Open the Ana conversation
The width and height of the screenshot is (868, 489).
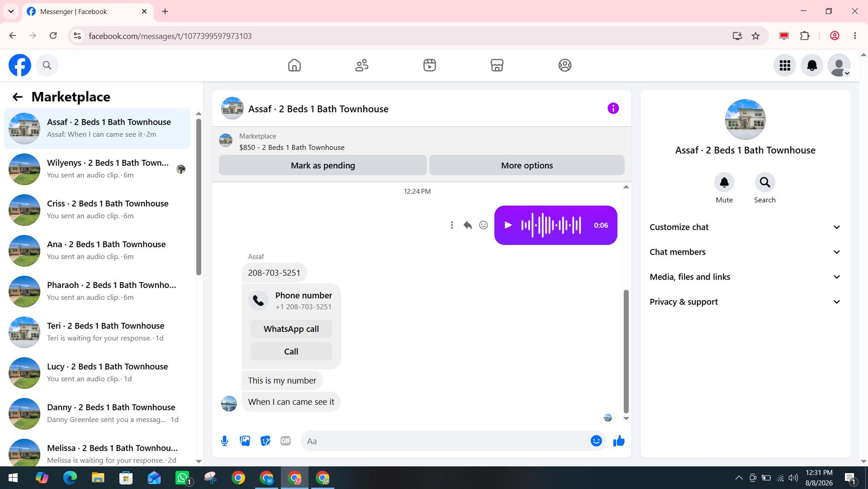click(x=97, y=251)
